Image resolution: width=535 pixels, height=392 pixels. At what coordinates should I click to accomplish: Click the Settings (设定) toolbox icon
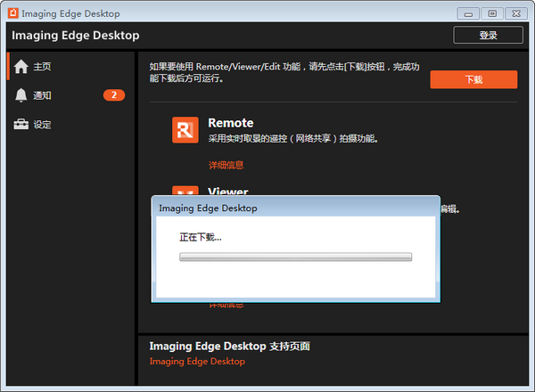pyautogui.click(x=21, y=125)
